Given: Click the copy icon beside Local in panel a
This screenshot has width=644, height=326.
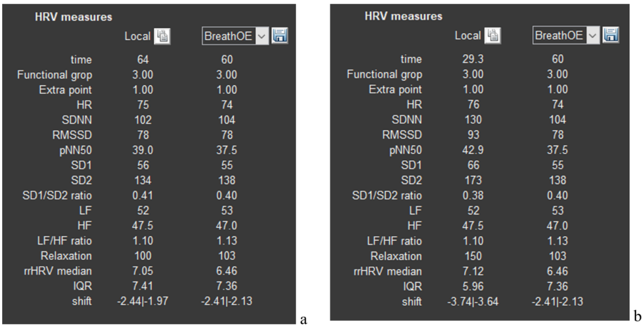Looking at the screenshot, I should [x=162, y=36].
